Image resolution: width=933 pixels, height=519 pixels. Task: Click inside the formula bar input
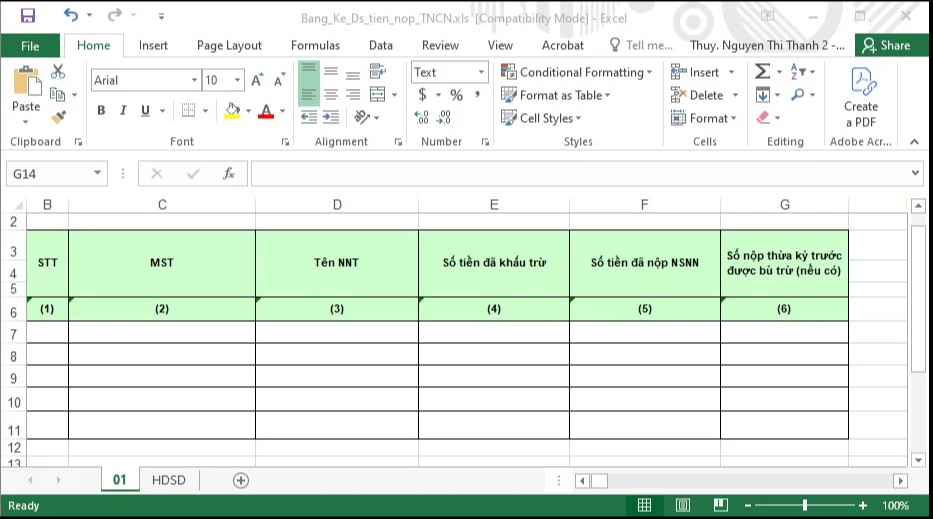580,174
